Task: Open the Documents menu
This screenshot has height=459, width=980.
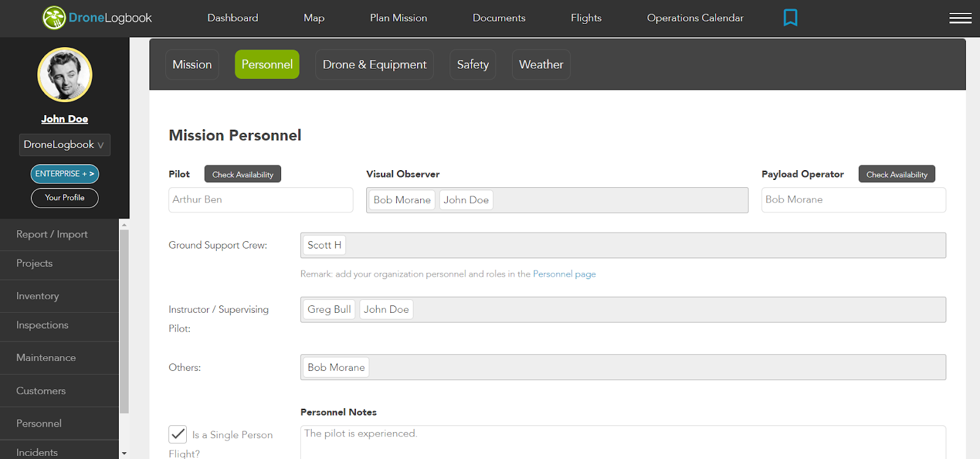Action: [x=499, y=18]
